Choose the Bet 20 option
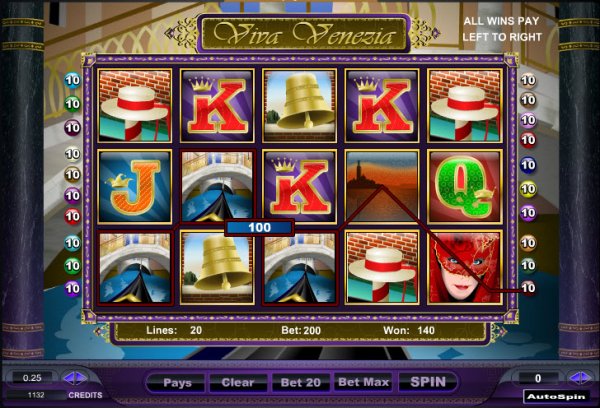 (300, 382)
